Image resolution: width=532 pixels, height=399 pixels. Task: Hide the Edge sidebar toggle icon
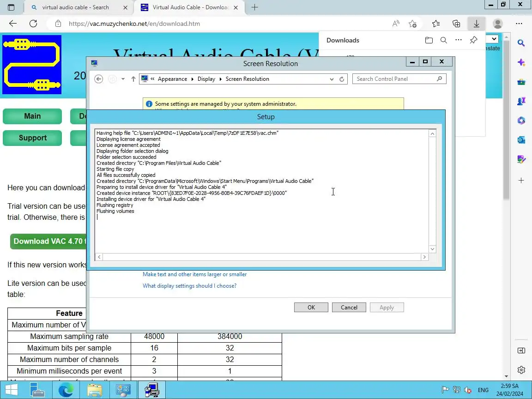[x=521, y=351]
